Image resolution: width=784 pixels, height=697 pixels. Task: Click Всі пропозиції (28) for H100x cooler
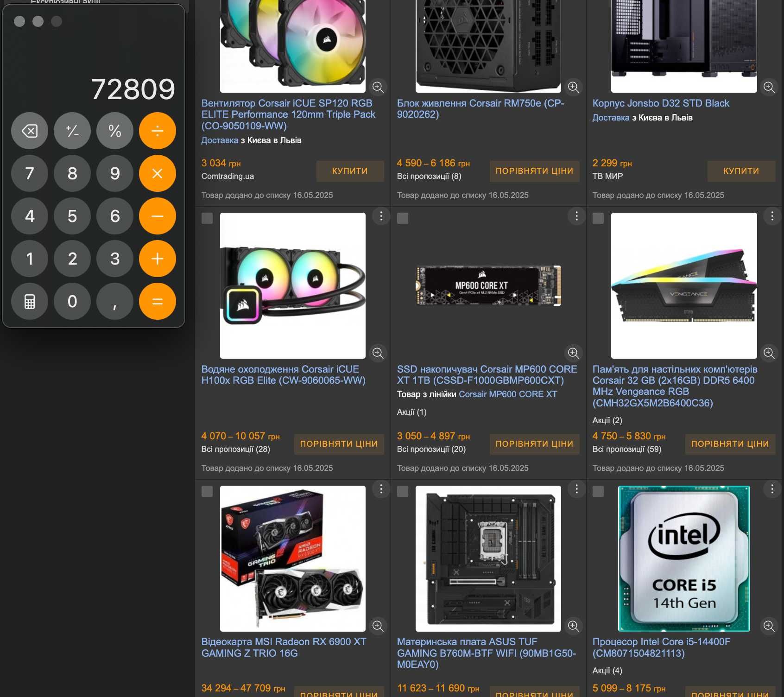tap(235, 449)
